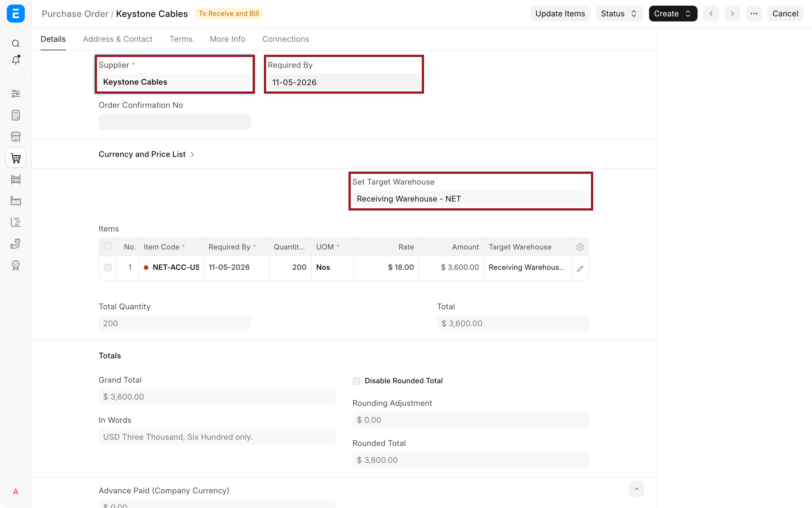
Task: Open the accounting calculator sidebar icon
Action: (x=16, y=115)
